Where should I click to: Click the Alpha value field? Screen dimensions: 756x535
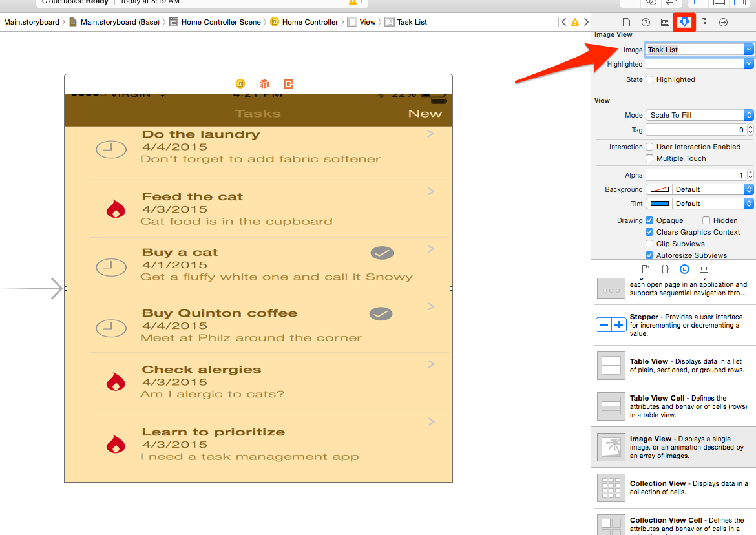696,175
